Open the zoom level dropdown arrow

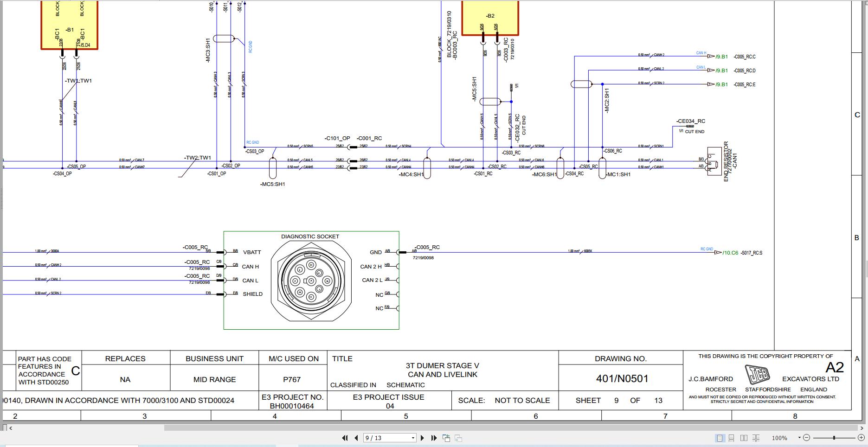point(799,438)
